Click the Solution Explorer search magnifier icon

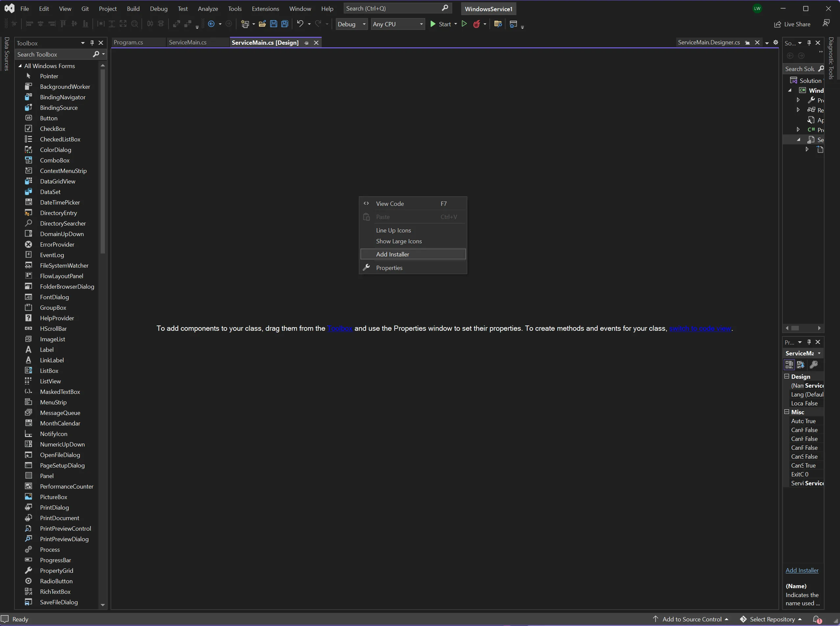pos(821,69)
